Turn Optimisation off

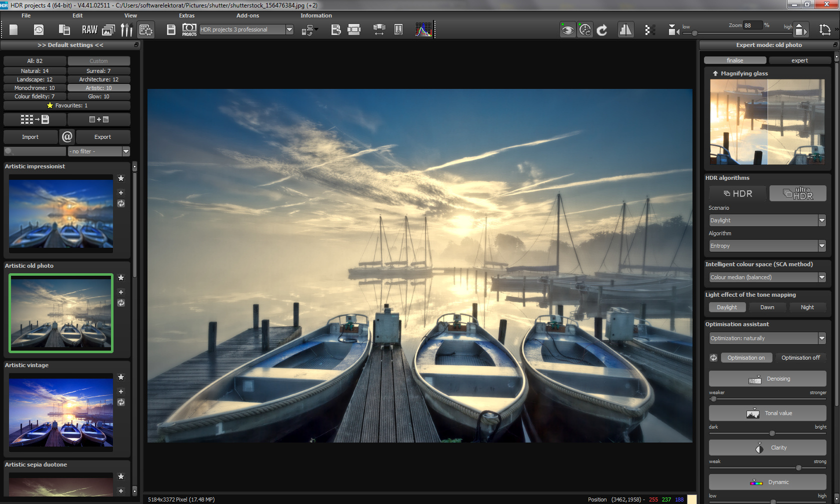800,358
